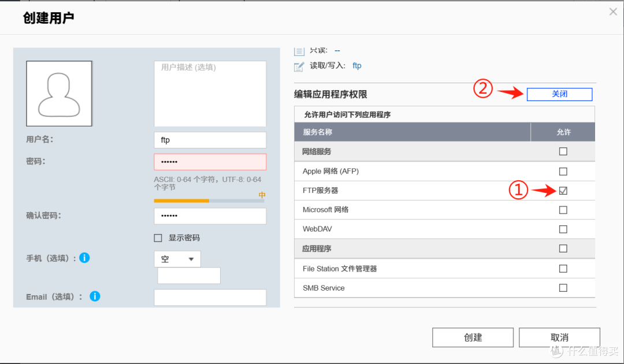Click the 编辑应用程序权限 heading

point(330,94)
